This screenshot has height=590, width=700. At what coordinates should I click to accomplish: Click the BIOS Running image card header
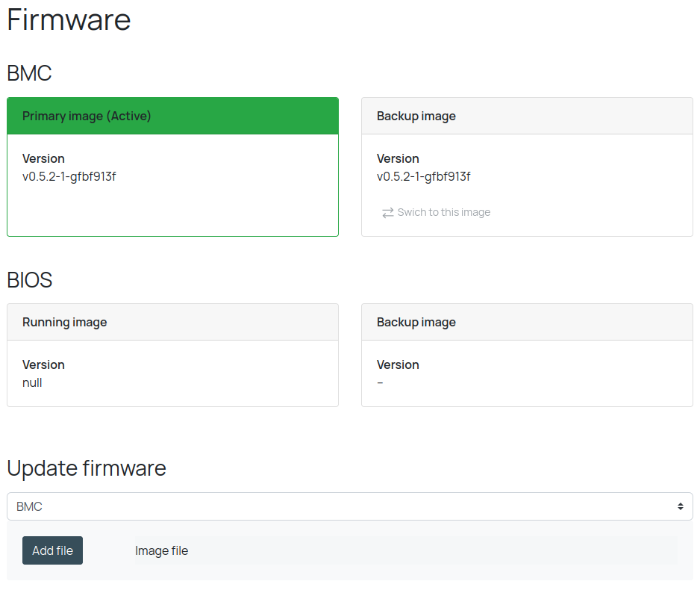click(x=172, y=322)
